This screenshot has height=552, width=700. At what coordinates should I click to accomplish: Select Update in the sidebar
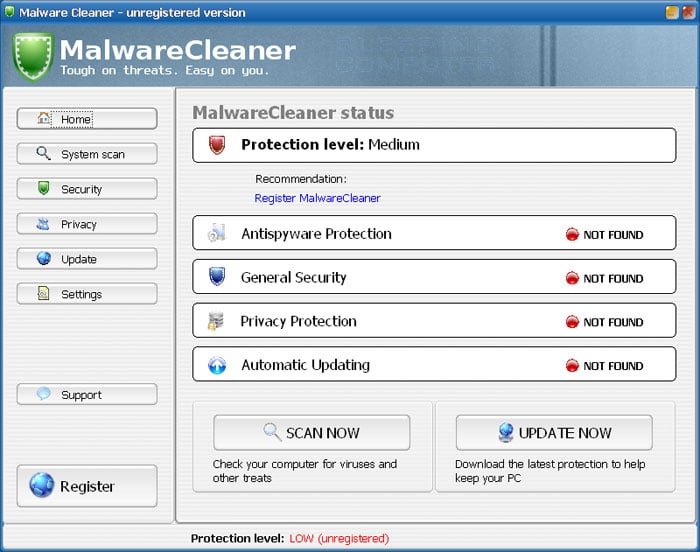(87, 259)
